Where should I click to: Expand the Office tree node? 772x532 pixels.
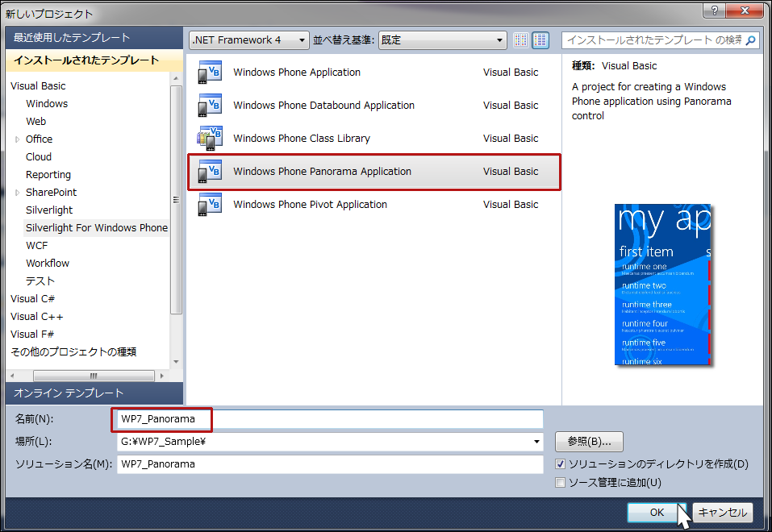coord(17,139)
